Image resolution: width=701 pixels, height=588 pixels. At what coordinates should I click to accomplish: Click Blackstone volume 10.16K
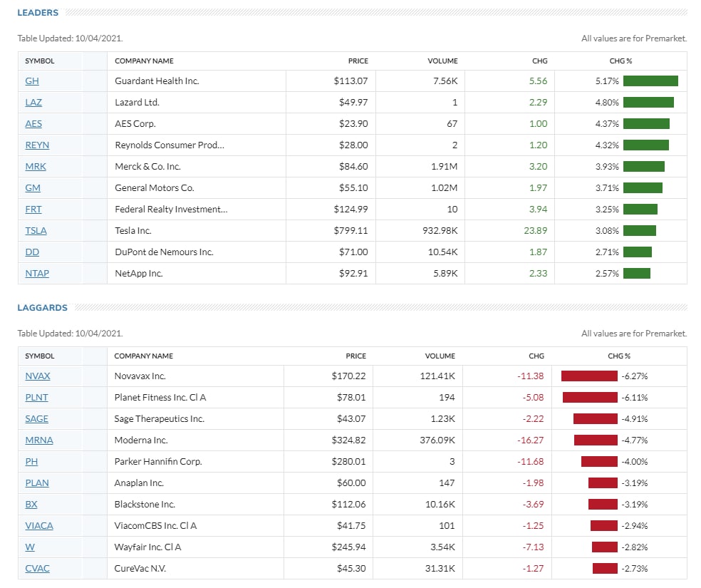tap(440, 505)
